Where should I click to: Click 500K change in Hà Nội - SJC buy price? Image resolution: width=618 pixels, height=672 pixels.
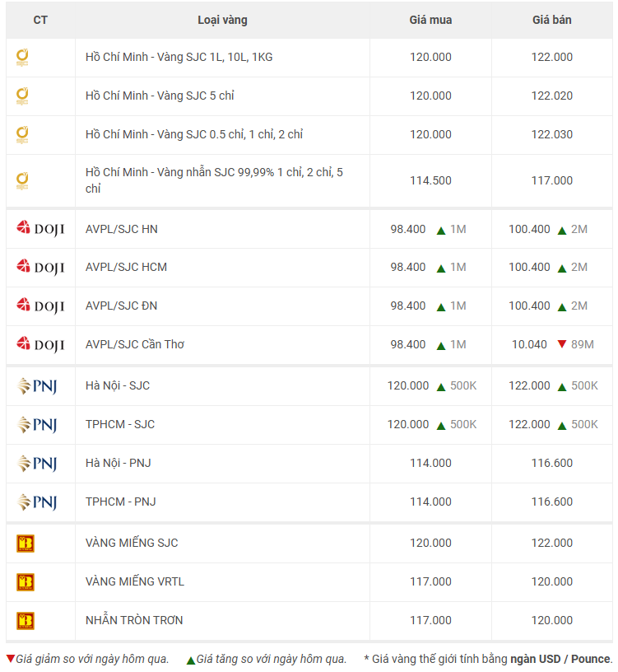(463, 385)
